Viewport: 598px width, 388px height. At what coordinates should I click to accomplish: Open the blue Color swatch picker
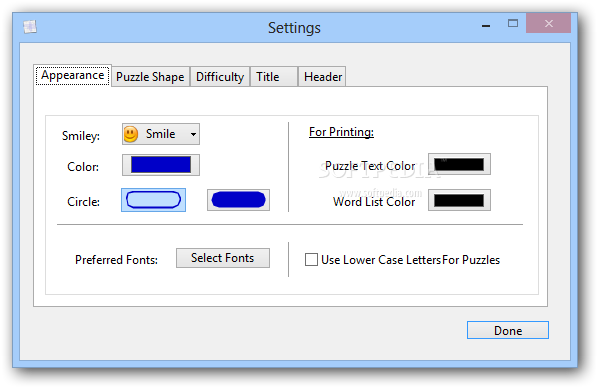point(161,165)
